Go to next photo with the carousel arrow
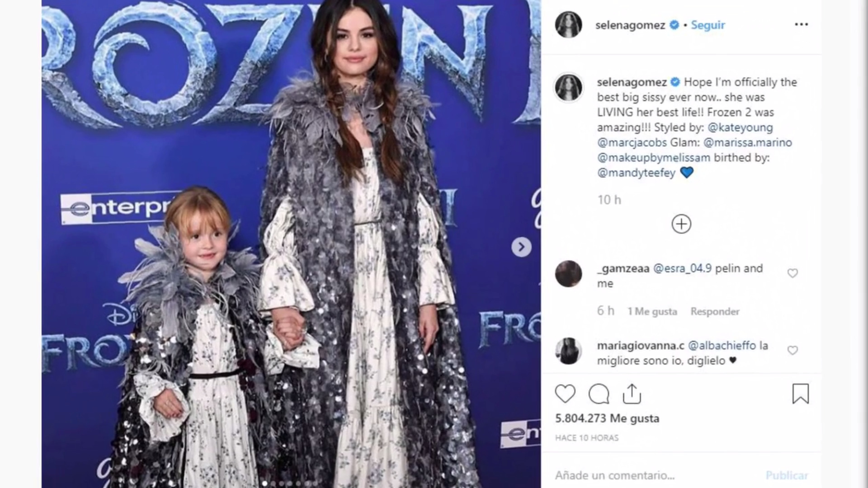 coord(521,247)
